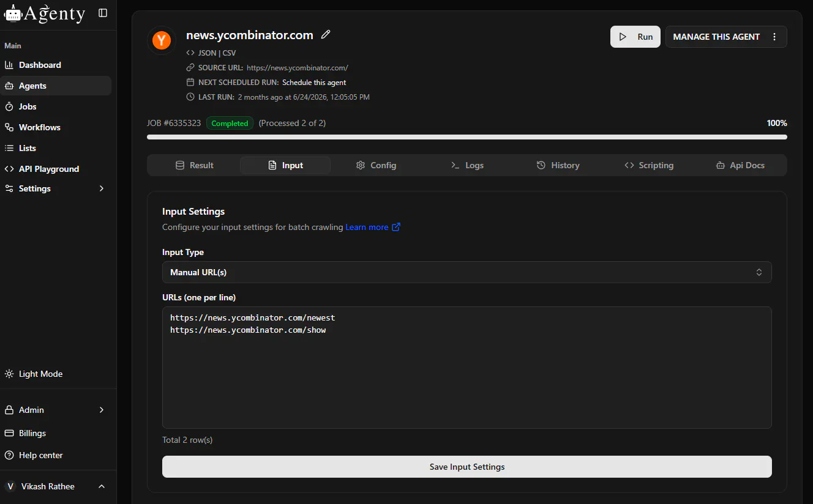The image size is (813, 504).
Task: Click the Help center question icon
Action: (x=9, y=455)
